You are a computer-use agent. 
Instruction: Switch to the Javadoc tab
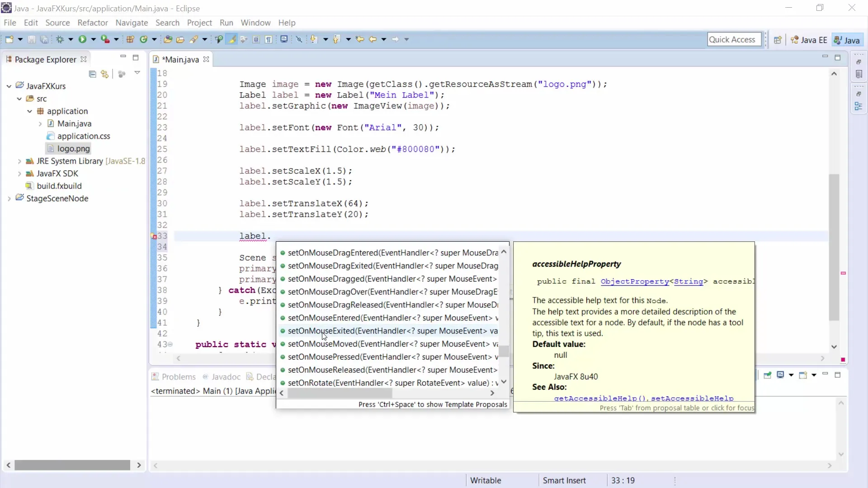222,377
